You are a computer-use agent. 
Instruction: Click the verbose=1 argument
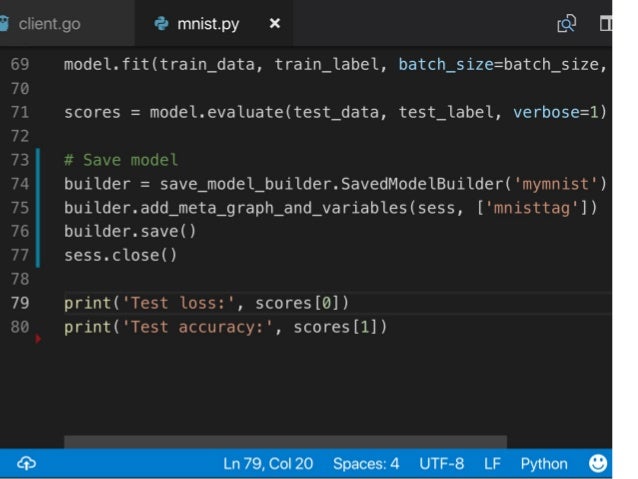tap(555, 112)
